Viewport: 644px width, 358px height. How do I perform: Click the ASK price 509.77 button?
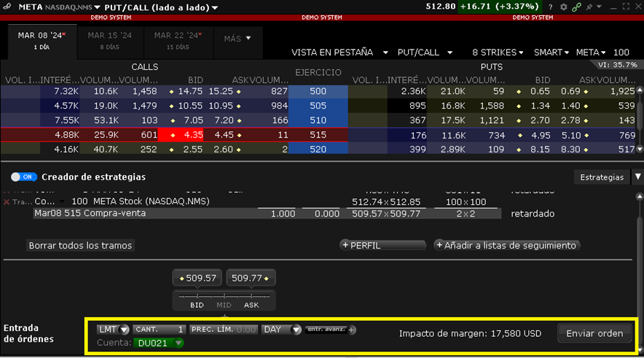click(251, 278)
